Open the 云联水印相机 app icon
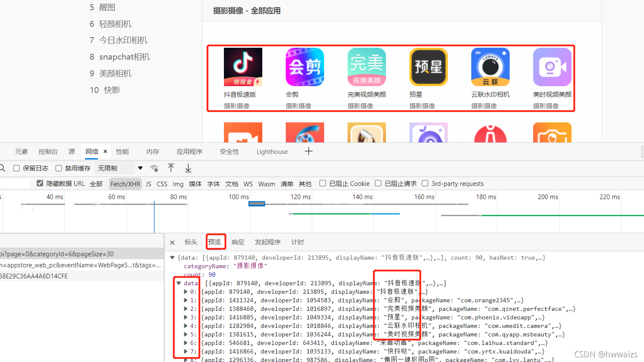The width and height of the screenshot is (644, 362). 490,67
